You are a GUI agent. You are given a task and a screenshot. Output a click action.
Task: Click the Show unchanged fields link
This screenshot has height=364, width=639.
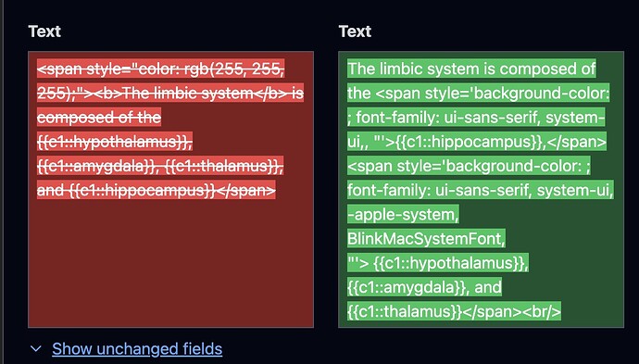click(137, 349)
